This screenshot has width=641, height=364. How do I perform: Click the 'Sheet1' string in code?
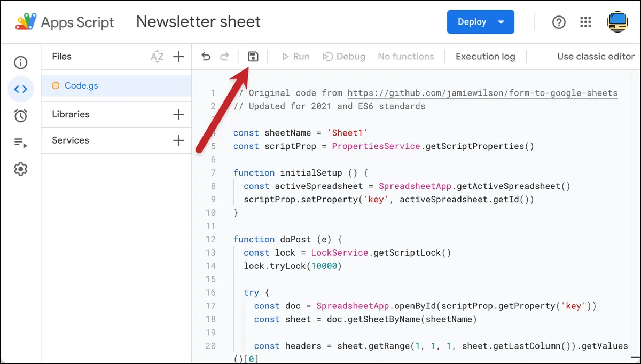tap(348, 133)
